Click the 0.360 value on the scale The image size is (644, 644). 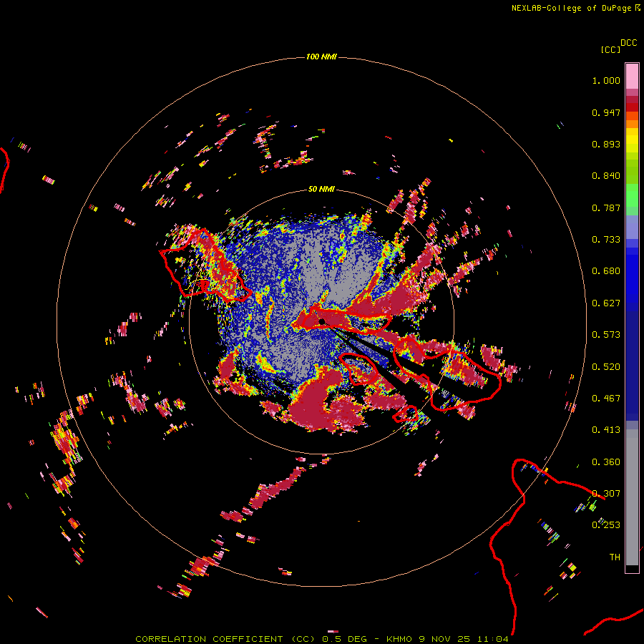tap(606, 462)
